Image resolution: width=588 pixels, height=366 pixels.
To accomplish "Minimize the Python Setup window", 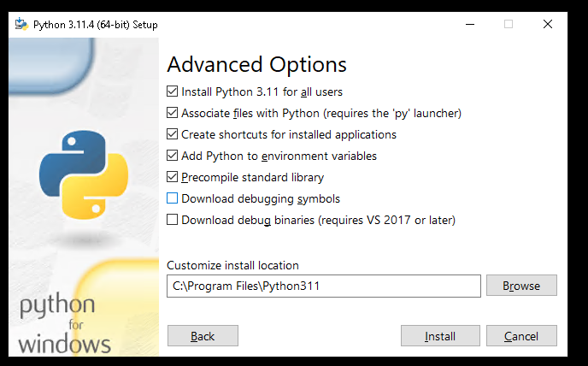I will click(468, 24).
